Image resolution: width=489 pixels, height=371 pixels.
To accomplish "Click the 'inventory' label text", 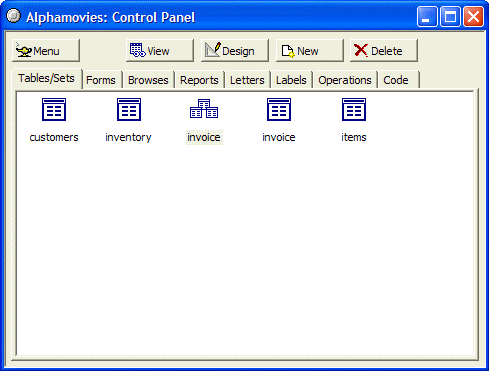I will [128, 137].
